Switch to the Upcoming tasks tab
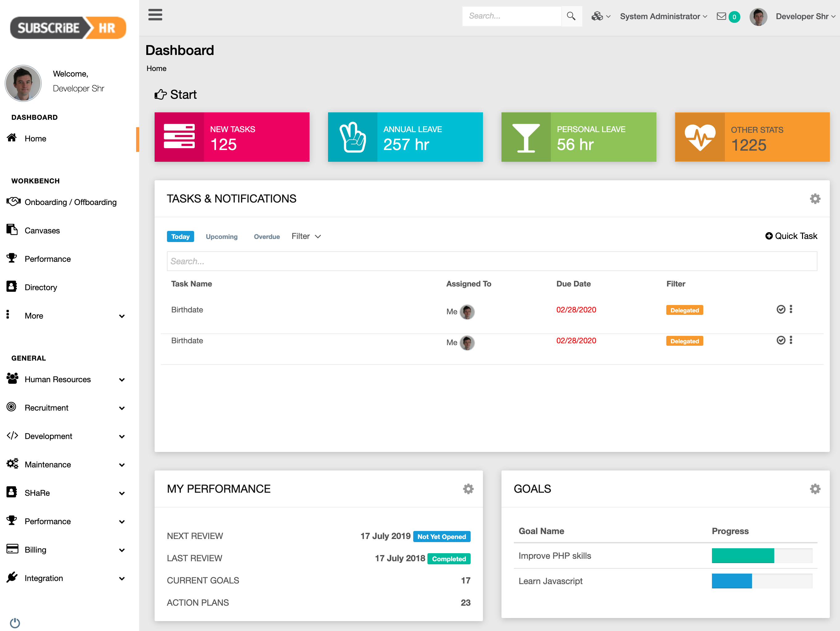The height and width of the screenshot is (631, 840). click(221, 236)
